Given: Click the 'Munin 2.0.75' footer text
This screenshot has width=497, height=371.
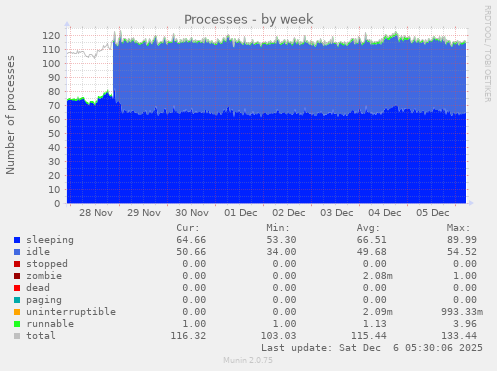Looking at the screenshot, I should pyautogui.click(x=248, y=360).
